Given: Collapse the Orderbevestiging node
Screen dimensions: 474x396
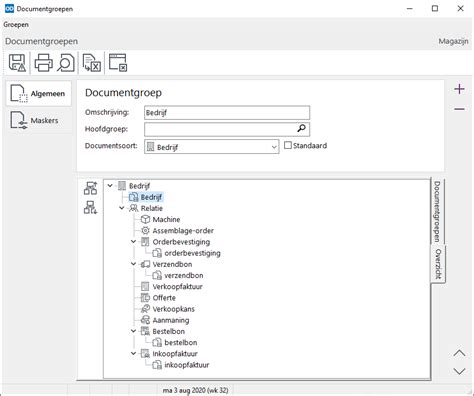Looking at the screenshot, I should 133,242.
